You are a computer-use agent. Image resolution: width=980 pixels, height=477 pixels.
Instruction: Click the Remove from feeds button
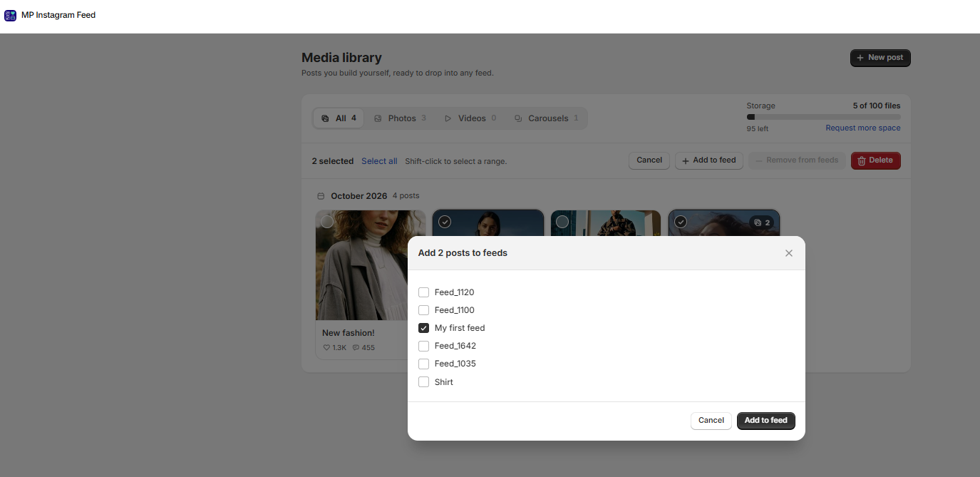click(x=797, y=160)
